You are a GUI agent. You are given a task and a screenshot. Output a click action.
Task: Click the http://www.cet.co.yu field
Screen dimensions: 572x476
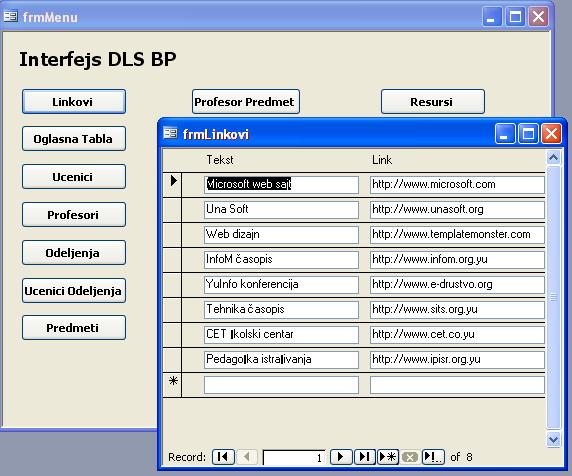pyautogui.click(x=457, y=334)
